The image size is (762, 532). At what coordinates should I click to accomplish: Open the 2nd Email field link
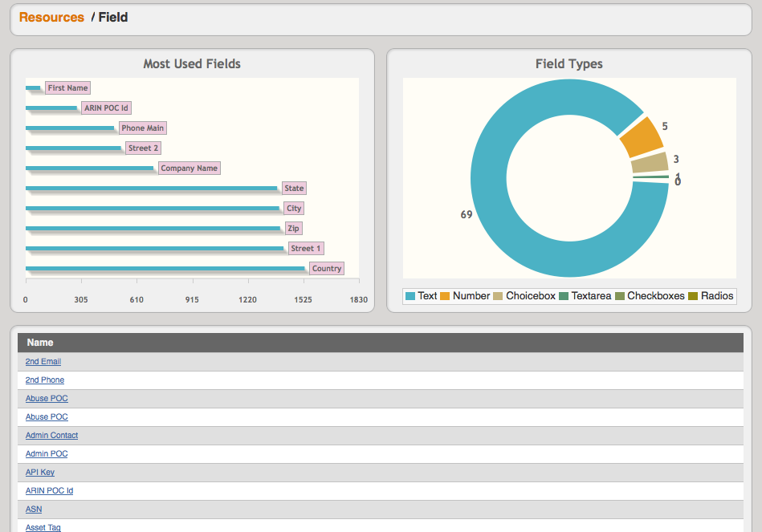[x=43, y=362]
